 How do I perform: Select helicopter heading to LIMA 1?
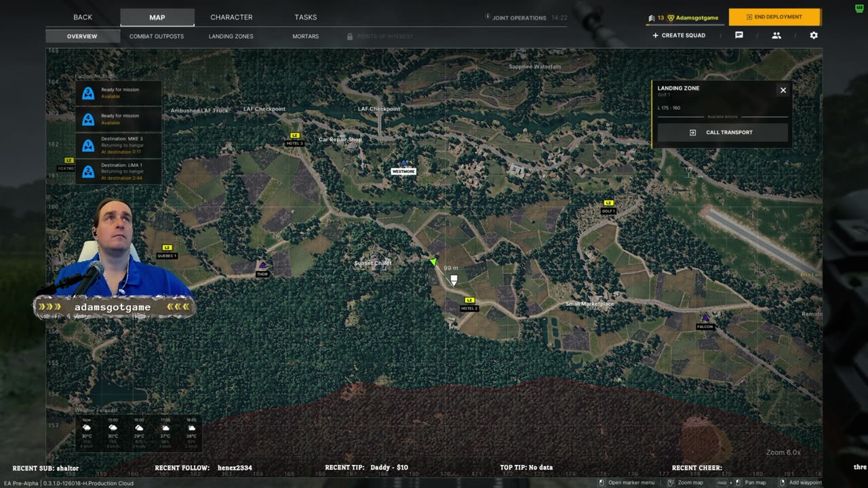point(119,171)
